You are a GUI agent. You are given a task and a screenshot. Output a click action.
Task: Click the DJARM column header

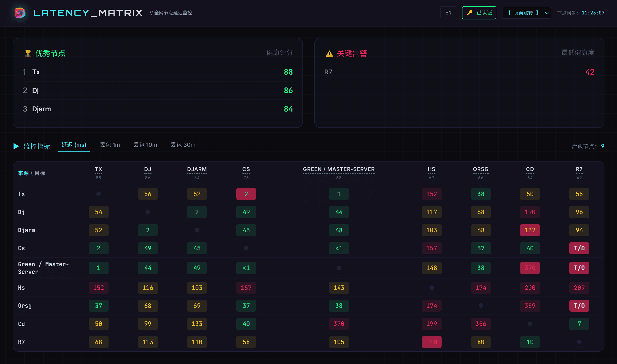tap(197, 169)
